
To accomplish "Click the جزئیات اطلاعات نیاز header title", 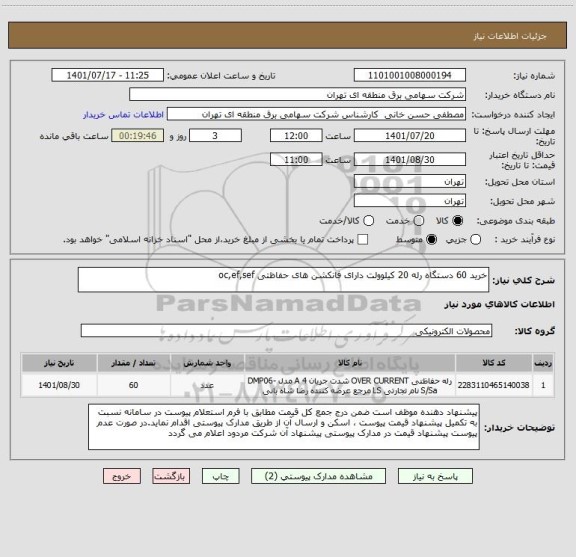I will point(510,36).
